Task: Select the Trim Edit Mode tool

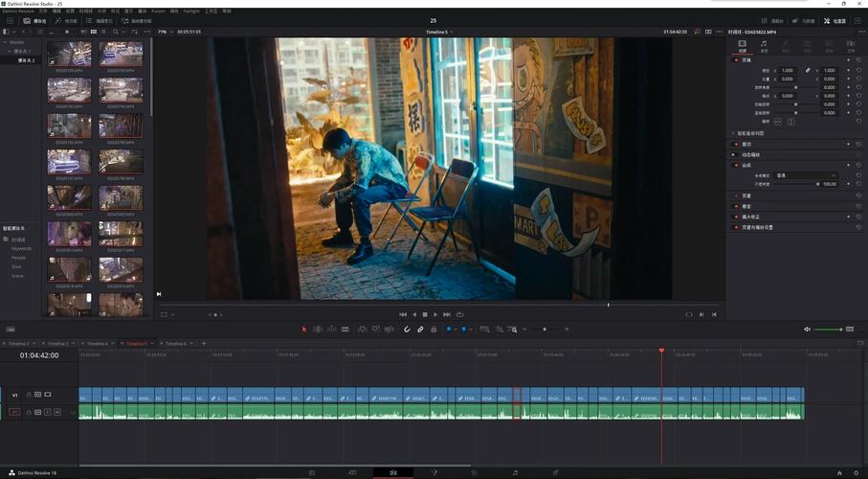Action: point(318,330)
